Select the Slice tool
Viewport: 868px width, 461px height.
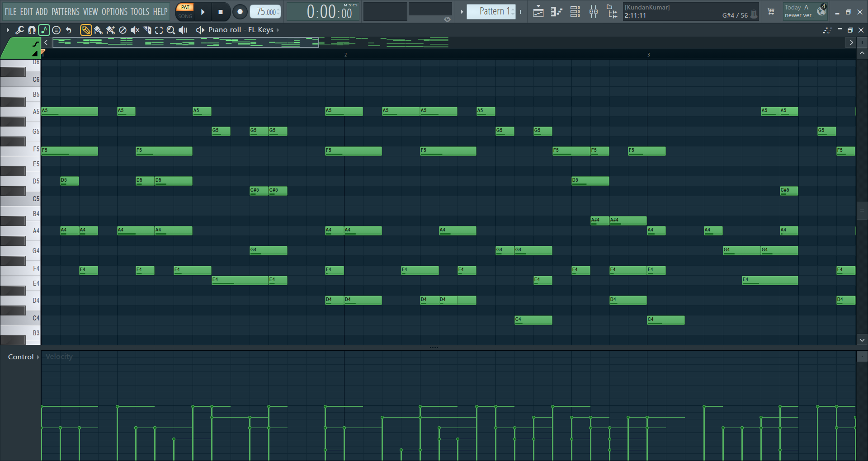147,30
